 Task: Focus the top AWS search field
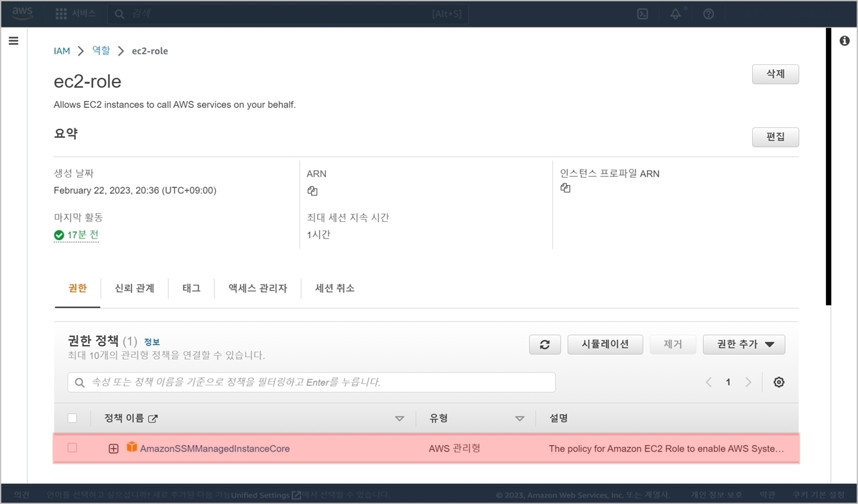click(288, 14)
